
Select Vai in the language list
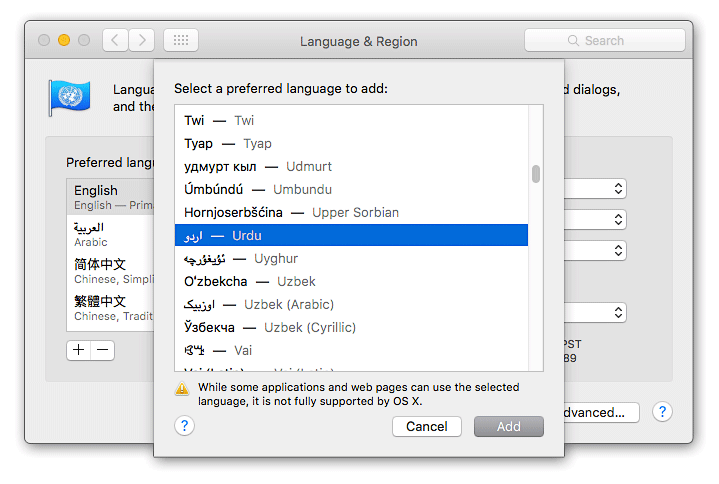(x=351, y=350)
